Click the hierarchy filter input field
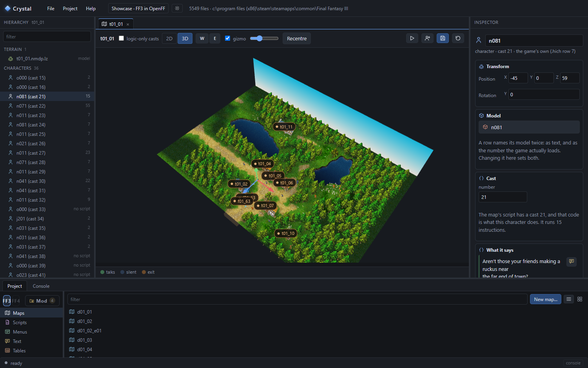The image size is (588, 368). click(47, 36)
